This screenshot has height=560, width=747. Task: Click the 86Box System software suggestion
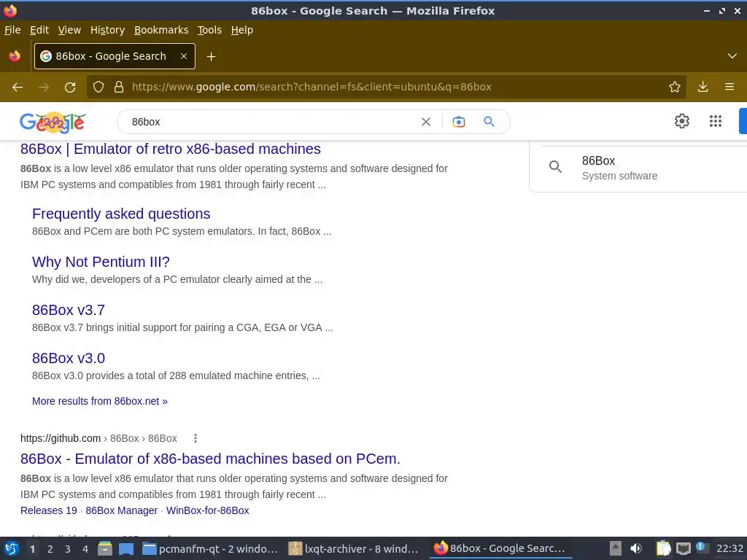(x=638, y=168)
